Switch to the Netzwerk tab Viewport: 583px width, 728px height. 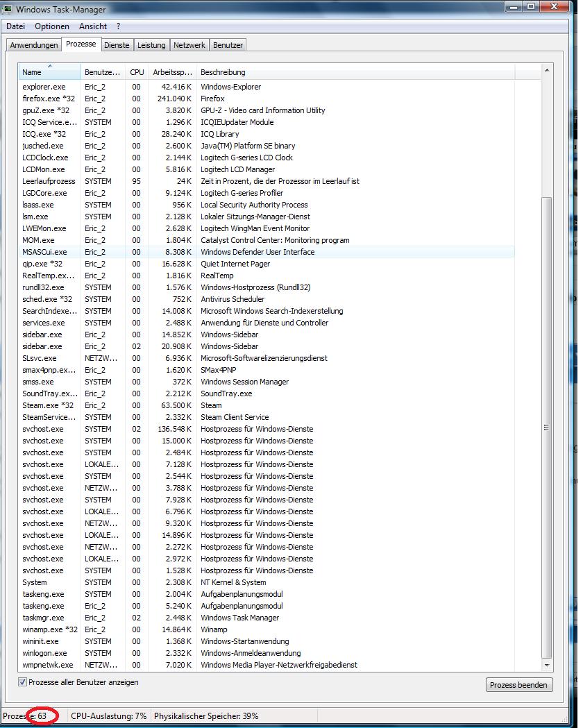pos(189,45)
